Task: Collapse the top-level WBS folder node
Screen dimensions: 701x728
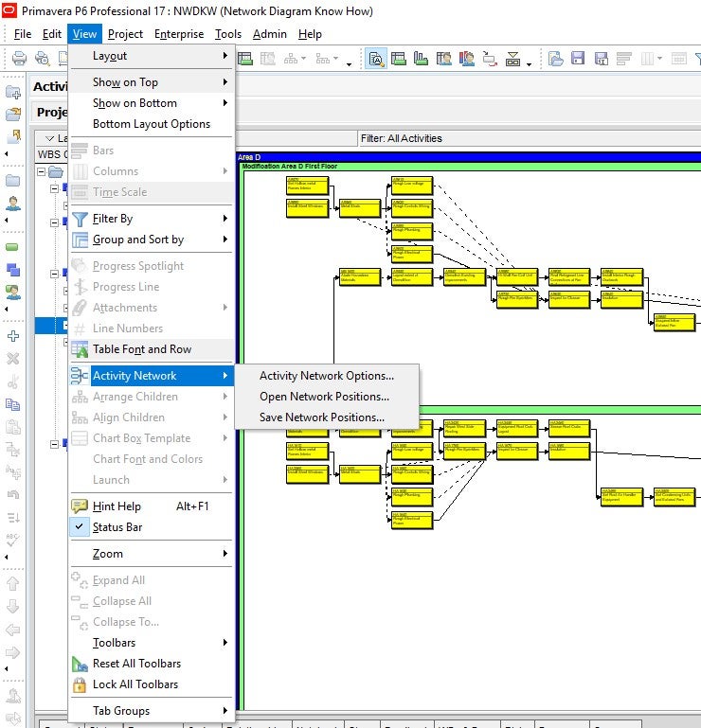Action: pyautogui.click(x=42, y=171)
